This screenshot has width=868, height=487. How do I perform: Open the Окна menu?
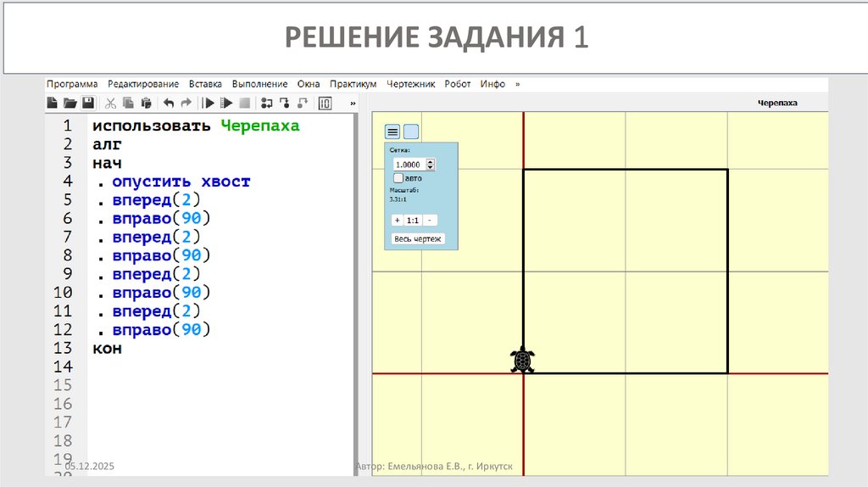click(x=309, y=84)
